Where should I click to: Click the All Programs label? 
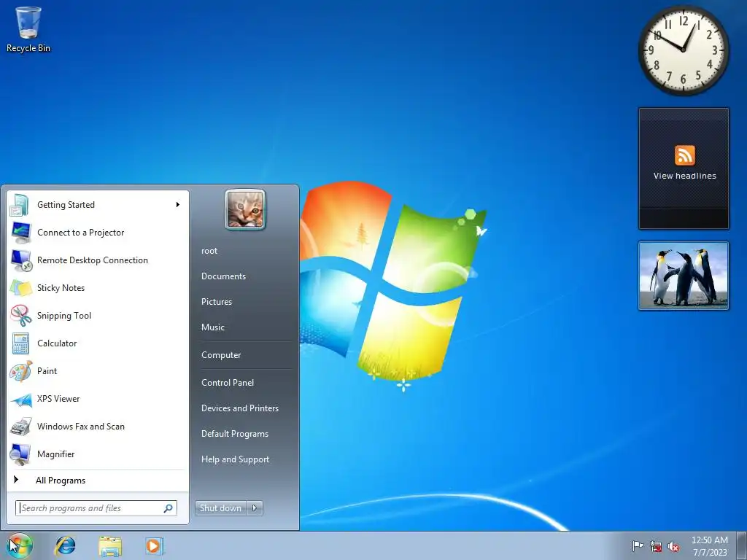point(61,481)
